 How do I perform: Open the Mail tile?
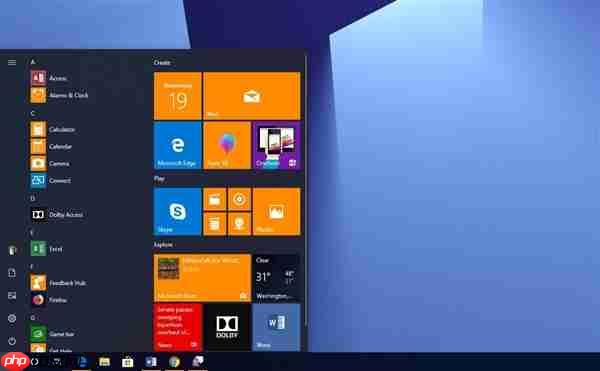(252, 96)
